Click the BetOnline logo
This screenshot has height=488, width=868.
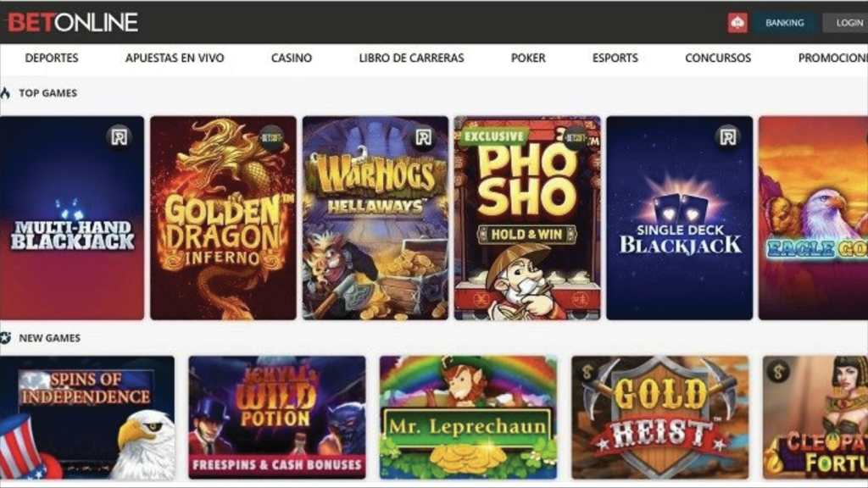(73, 22)
